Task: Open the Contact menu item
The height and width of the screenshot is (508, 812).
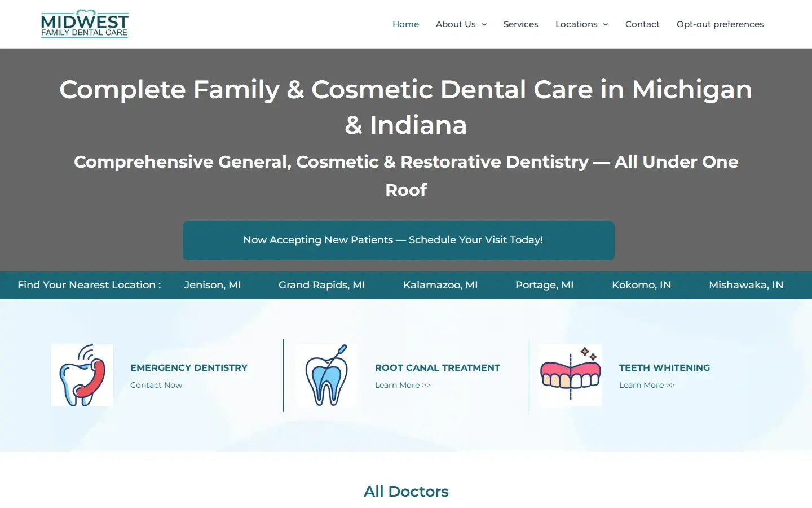Action: pyautogui.click(x=642, y=24)
